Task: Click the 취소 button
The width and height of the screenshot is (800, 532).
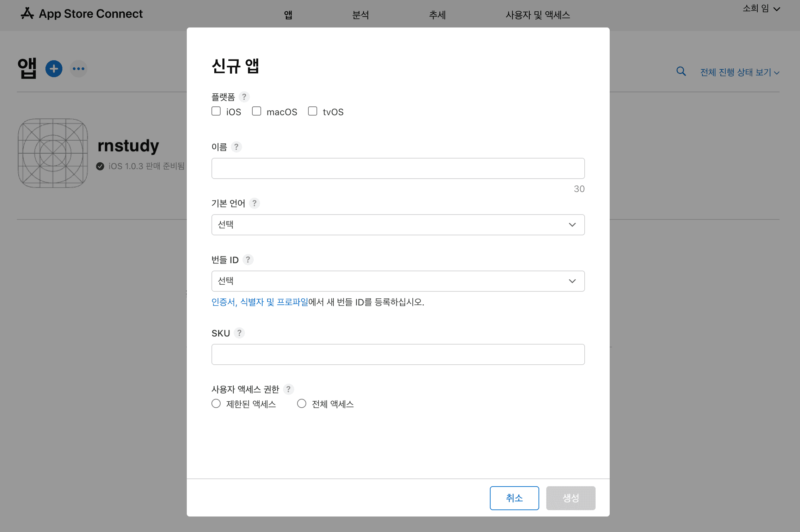Action: coord(515,498)
